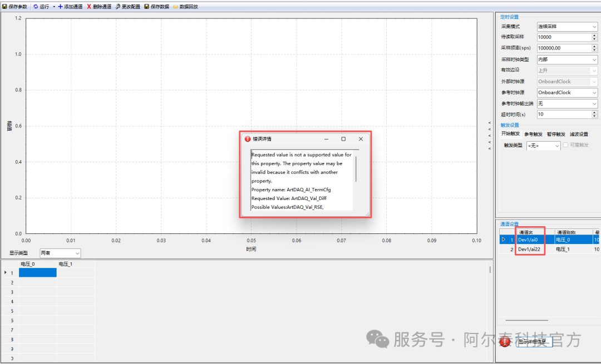Open the arrow beside 运行
The height and width of the screenshot is (364, 601).
pyautogui.click(x=53, y=7)
